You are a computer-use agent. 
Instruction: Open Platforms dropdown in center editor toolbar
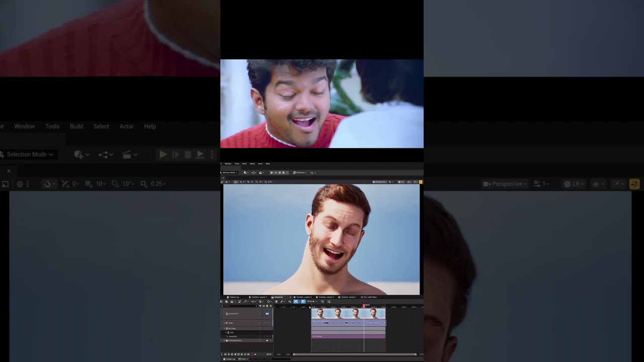[x=300, y=172]
